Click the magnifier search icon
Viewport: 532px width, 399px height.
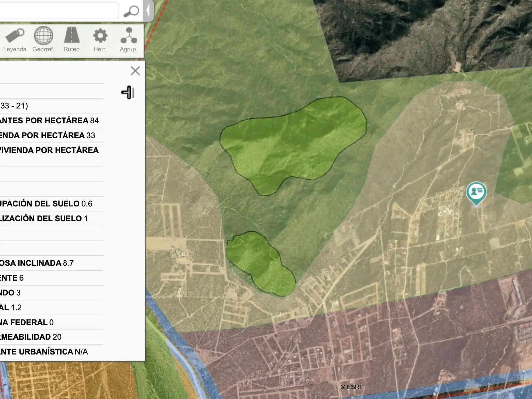coord(131,11)
